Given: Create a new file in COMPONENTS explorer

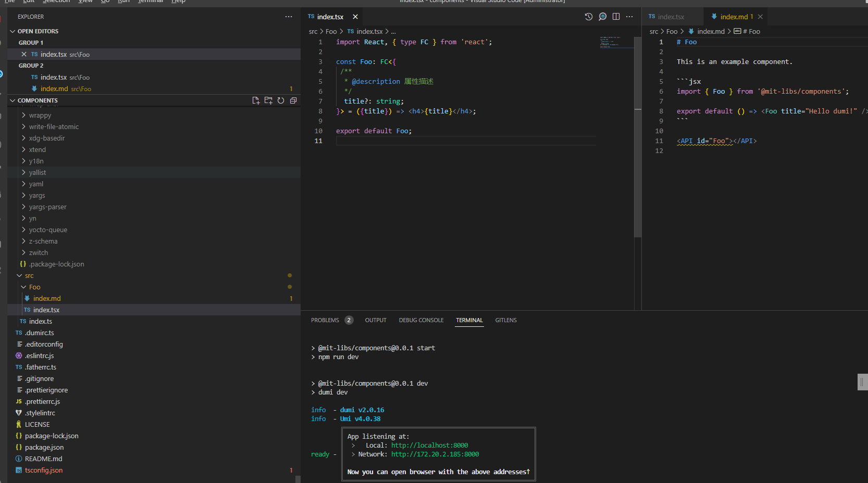Looking at the screenshot, I should [256, 100].
